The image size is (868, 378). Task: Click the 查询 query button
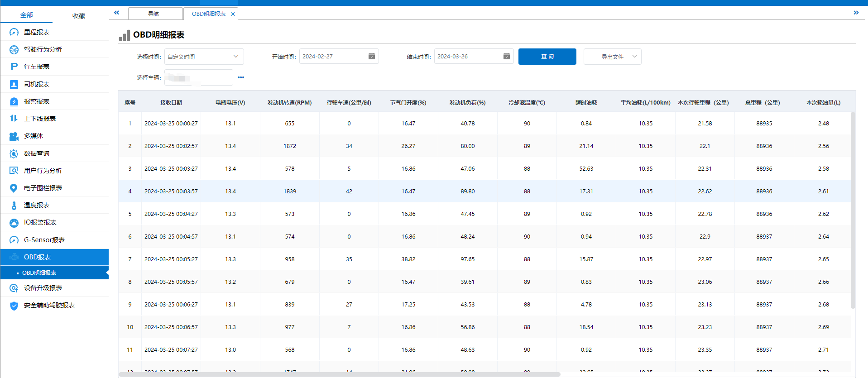click(x=547, y=57)
